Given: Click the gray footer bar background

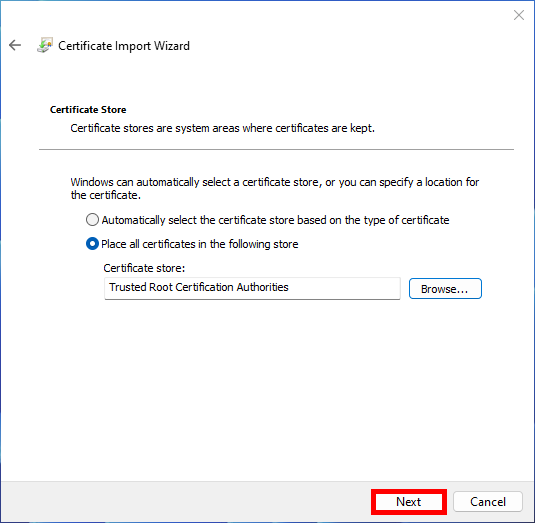Looking at the screenshot, I should coord(184,501).
